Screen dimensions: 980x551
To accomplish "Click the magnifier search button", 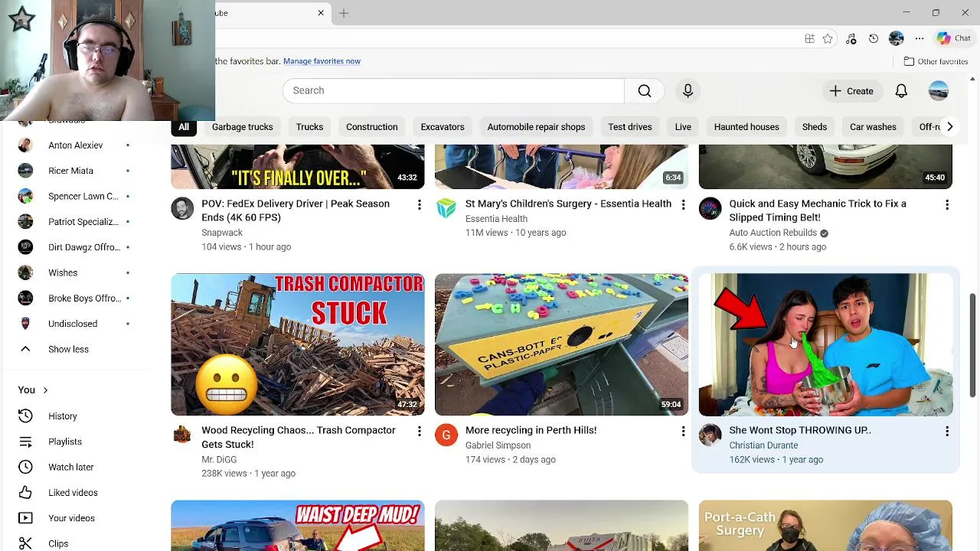I will 645,90.
